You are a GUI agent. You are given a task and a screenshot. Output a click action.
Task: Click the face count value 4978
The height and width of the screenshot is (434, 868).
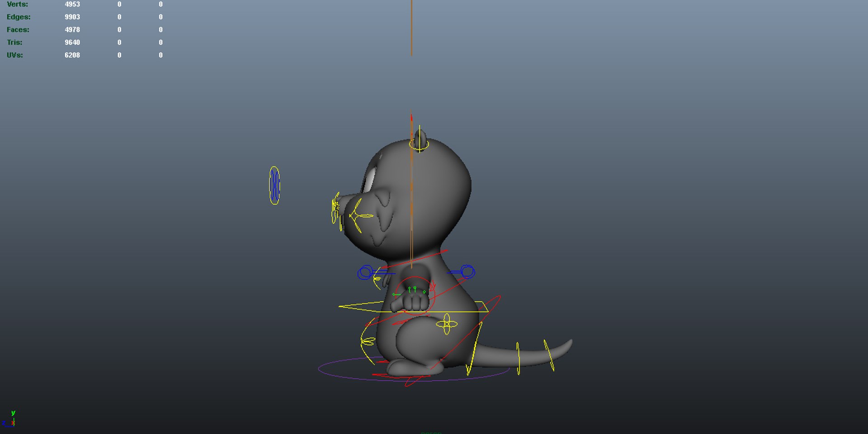72,29
